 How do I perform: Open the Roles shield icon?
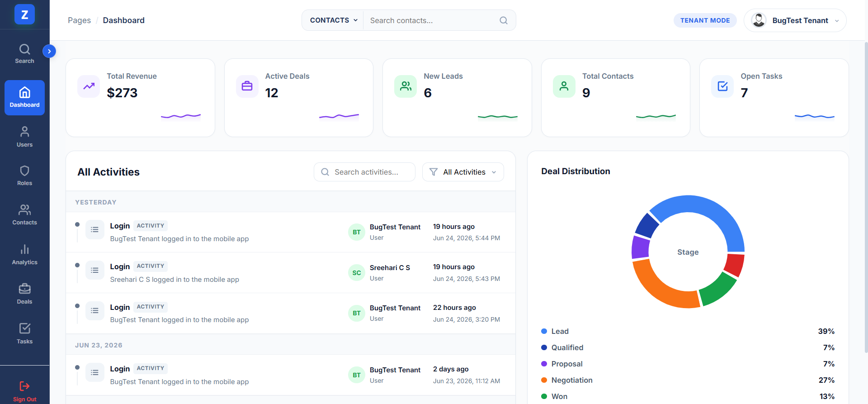click(24, 171)
